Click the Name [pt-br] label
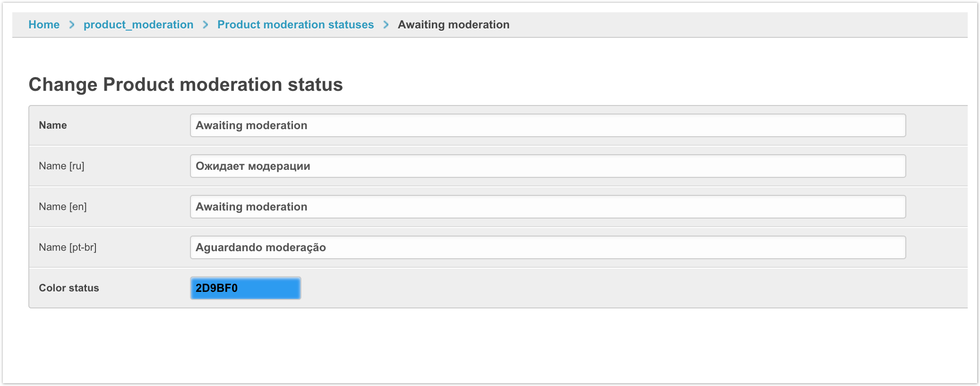 [x=68, y=247]
